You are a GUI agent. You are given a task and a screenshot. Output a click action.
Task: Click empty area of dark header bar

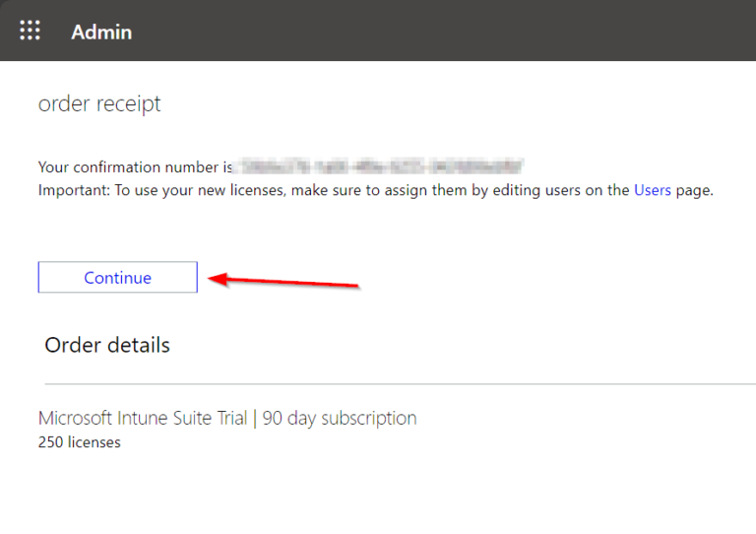point(443,31)
